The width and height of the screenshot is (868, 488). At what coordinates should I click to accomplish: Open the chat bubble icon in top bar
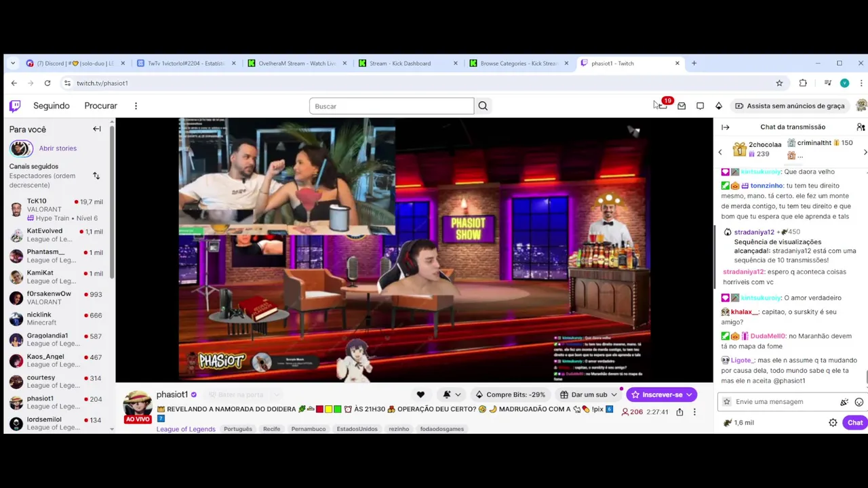(x=700, y=106)
